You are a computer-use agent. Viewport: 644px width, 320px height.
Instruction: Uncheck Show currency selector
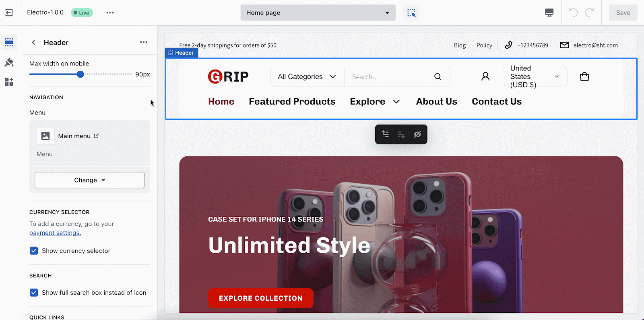(34, 251)
